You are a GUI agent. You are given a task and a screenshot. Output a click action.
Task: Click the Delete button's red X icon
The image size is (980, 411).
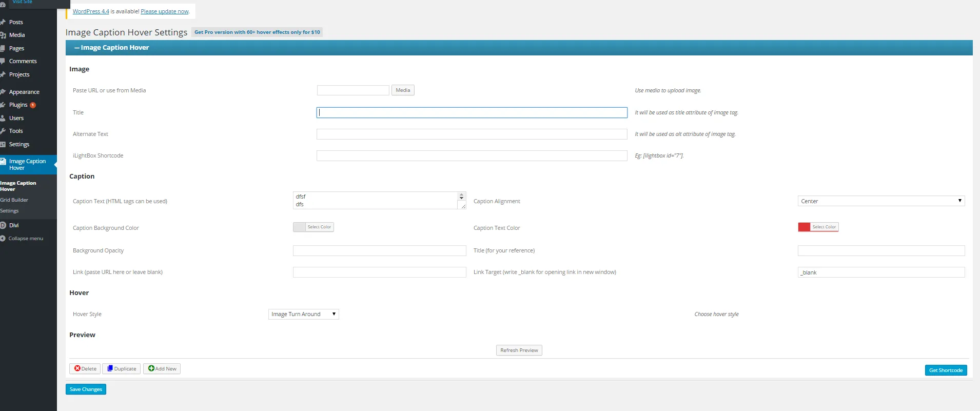point(77,368)
